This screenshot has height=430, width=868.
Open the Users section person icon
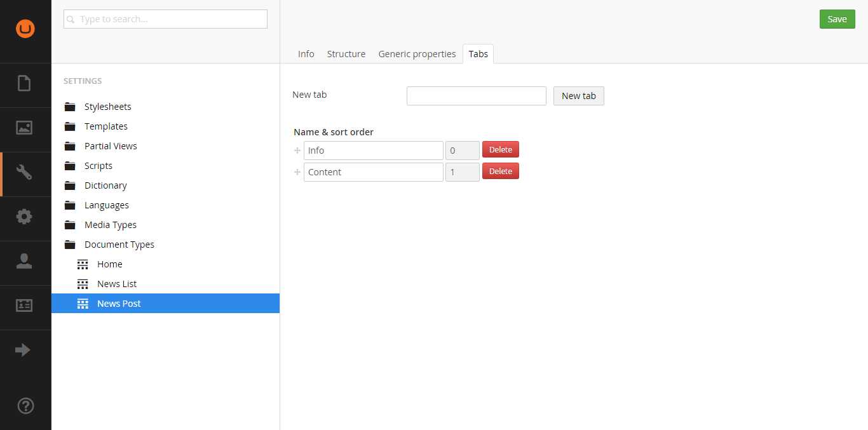(24, 261)
